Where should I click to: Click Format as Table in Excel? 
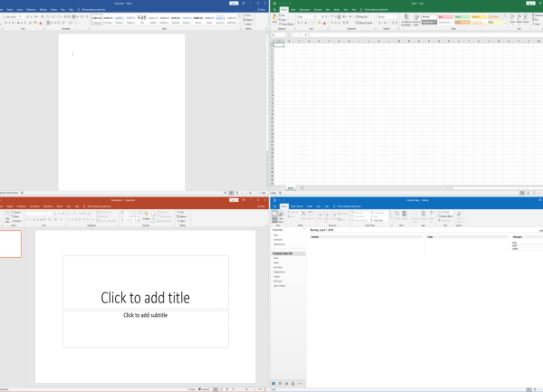(x=416, y=20)
